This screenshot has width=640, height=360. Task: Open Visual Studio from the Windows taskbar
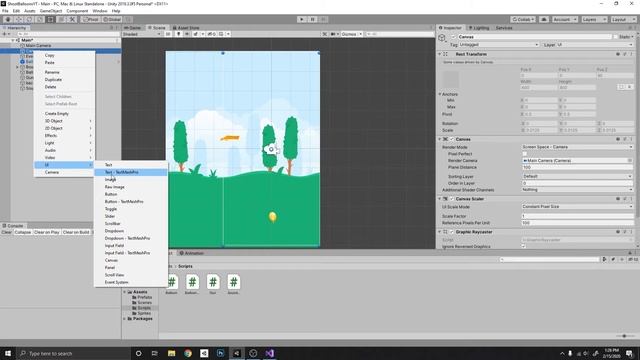[x=269, y=353]
